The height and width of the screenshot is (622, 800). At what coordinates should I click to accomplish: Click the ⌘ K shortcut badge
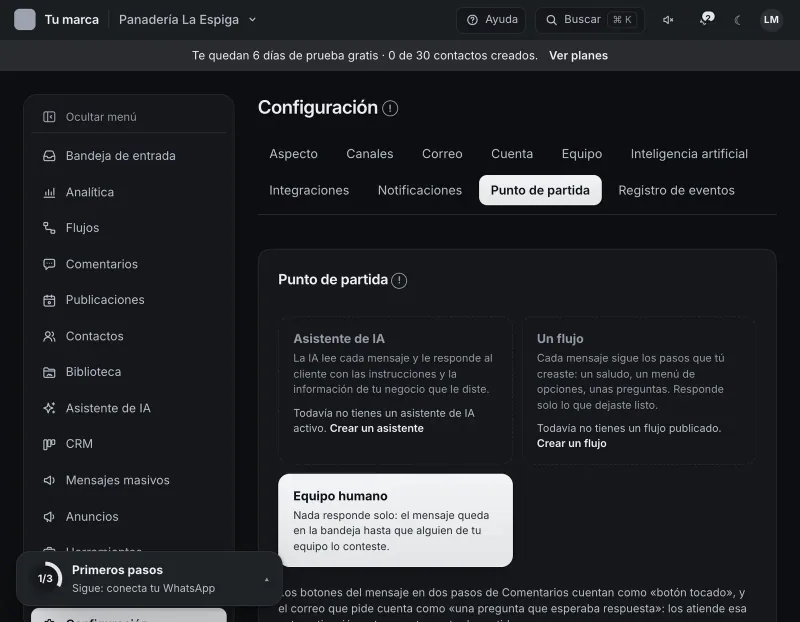pos(622,20)
